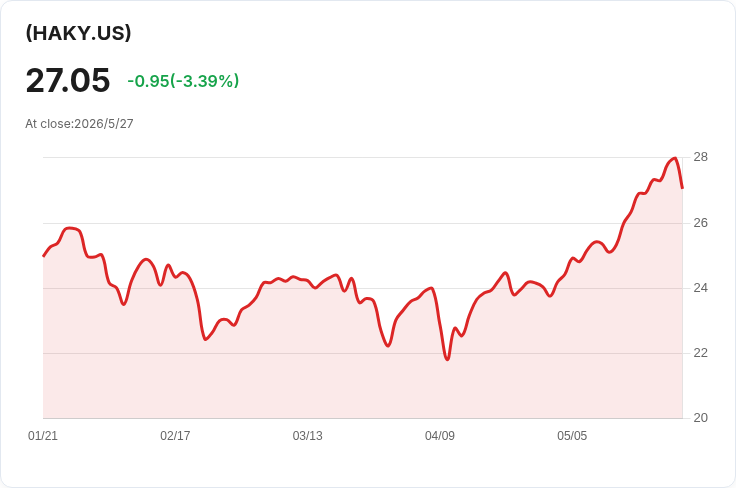Click the -0.95(-3.39%) change label
The image size is (736, 488).
tap(183, 81)
